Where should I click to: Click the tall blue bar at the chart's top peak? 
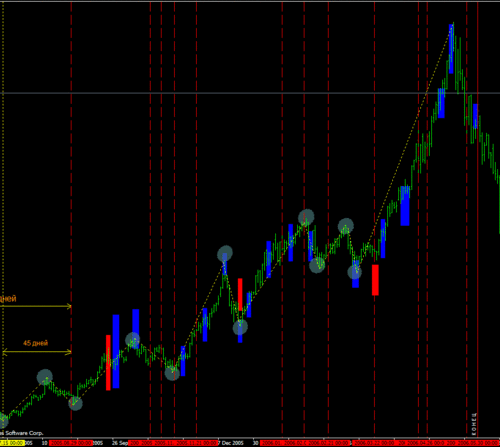(451, 49)
